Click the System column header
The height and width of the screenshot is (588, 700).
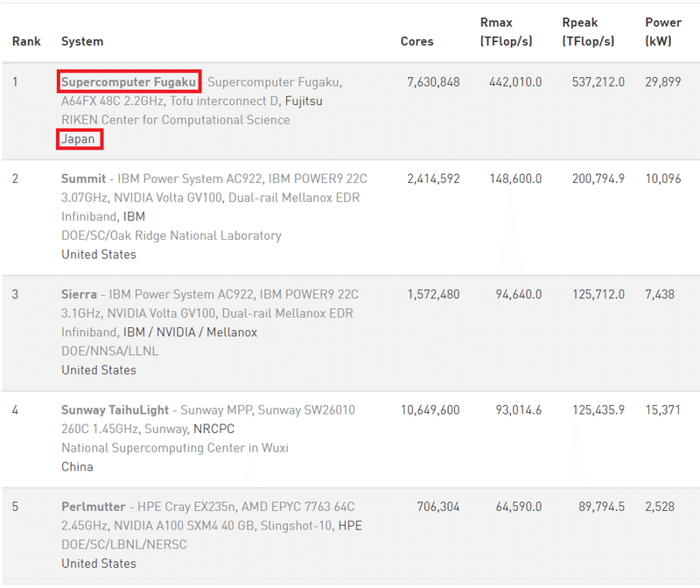click(82, 41)
